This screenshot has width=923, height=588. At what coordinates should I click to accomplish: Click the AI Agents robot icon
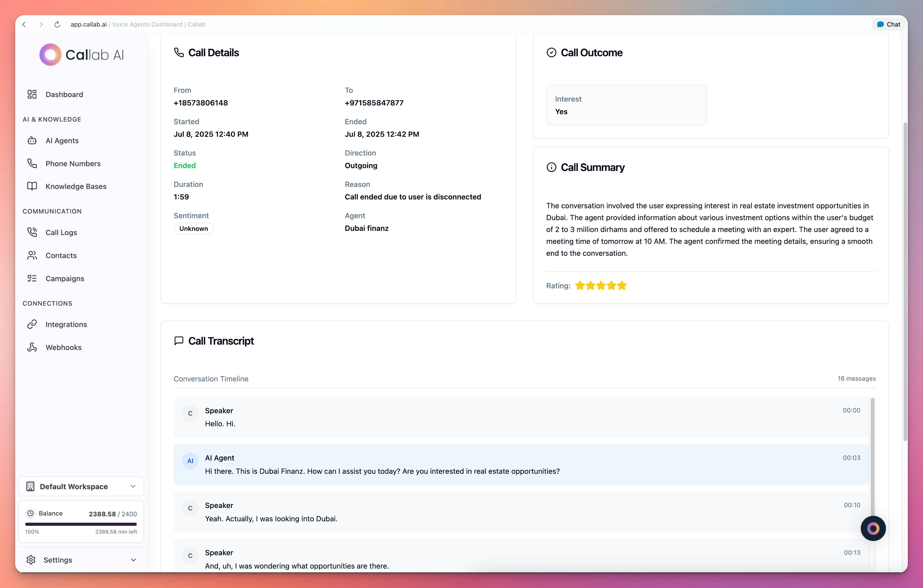coord(32,141)
